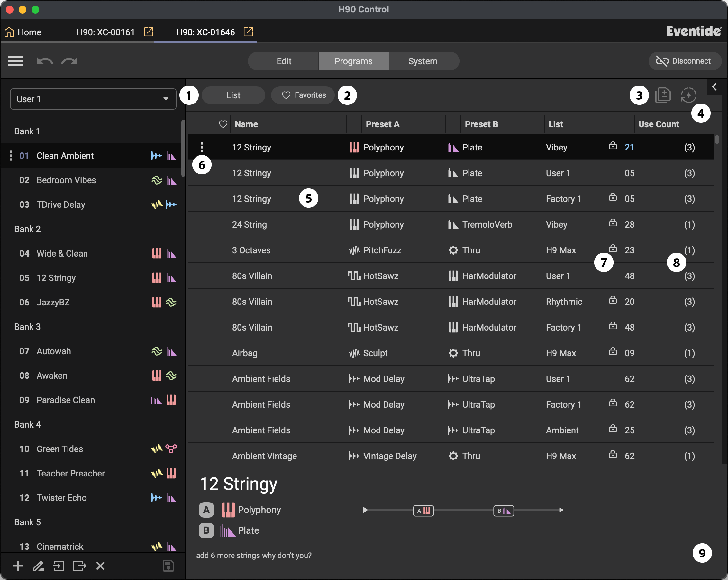The width and height of the screenshot is (728, 580).
Task: Open the hamburger menu icon
Action: (x=15, y=61)
